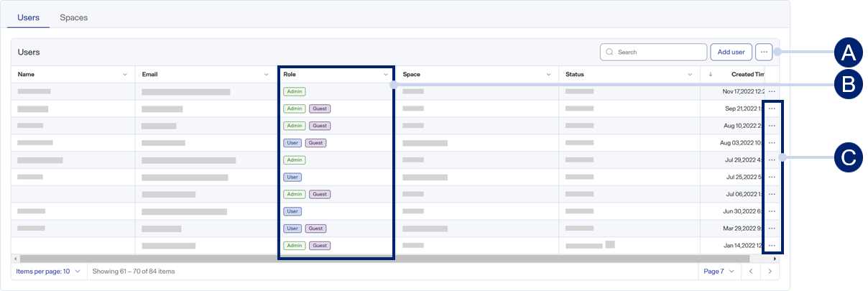Open more options for Sep 21,2022 row
The width and height of the screenshot is (868, 291).
[x=772, y=108]
